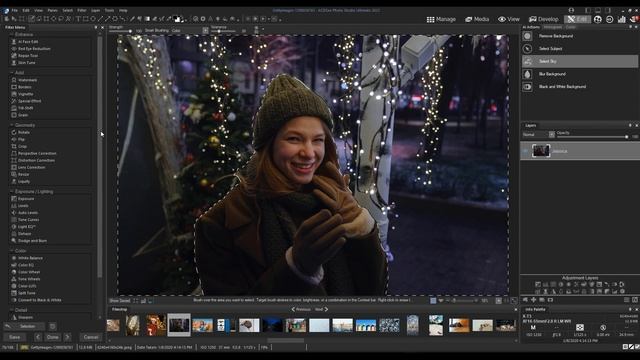
Task: Open the Smart Brushing Color dropdown
Action: click(x=189, y=30)
